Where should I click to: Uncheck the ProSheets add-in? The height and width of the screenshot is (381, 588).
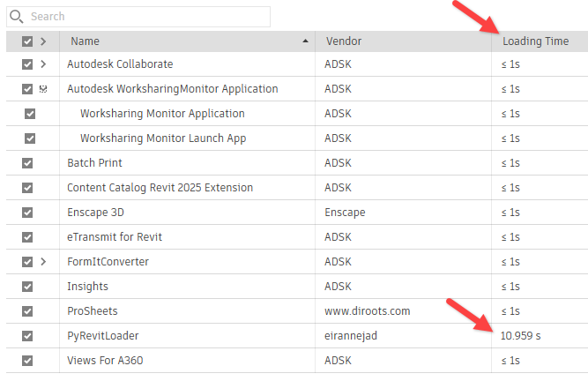tap(27, 310)
